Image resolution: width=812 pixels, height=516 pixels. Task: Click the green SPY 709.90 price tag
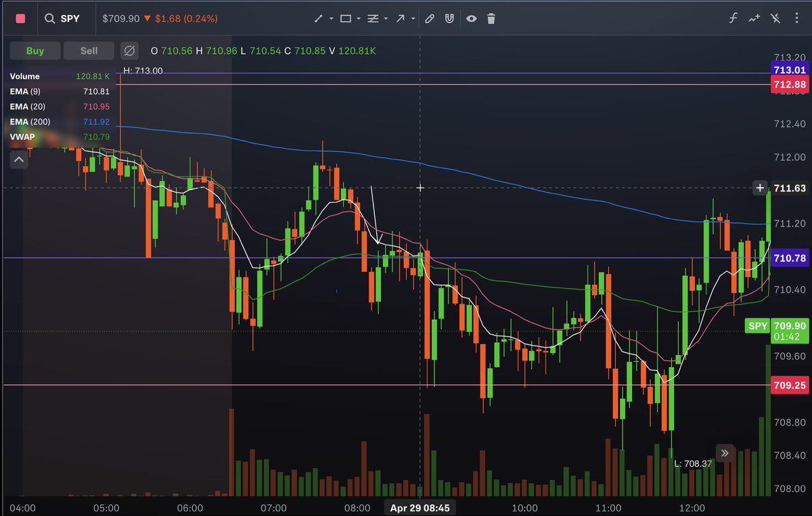click(776, 331)
